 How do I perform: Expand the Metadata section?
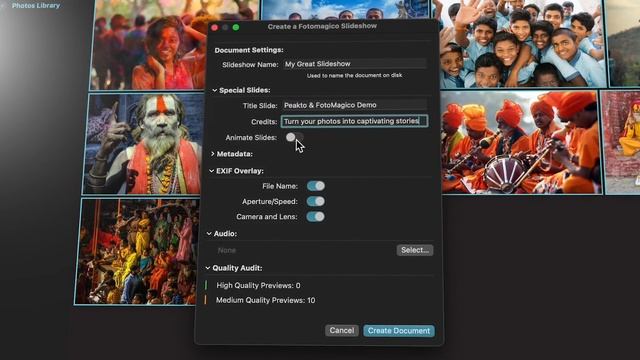213,154
